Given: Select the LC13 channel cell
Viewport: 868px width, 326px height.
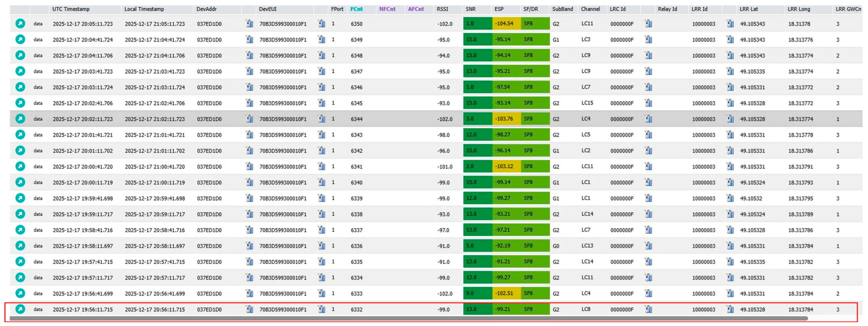Looking at the screenshot, I should 587,246.
